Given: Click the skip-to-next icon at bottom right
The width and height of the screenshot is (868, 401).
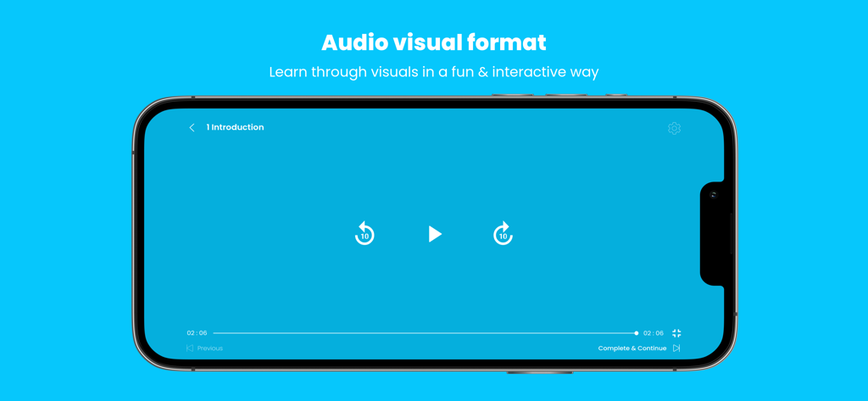Looking at the screenshot, I should 676,348.
